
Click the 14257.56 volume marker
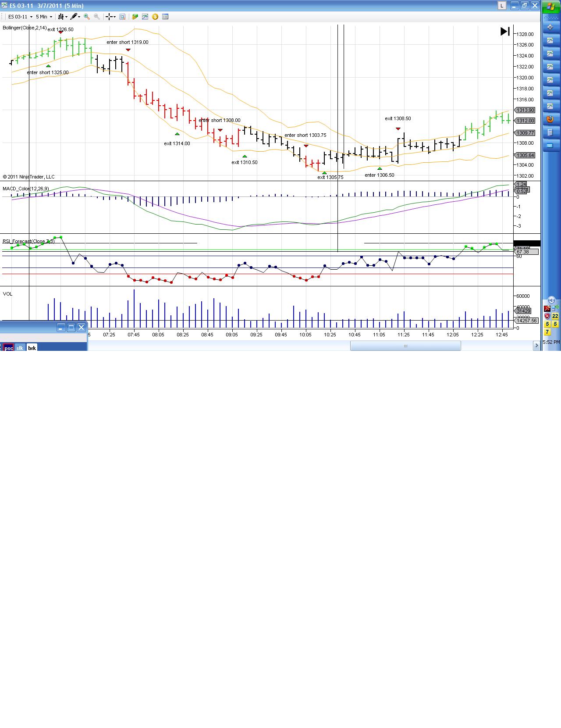tap(526, 321)
